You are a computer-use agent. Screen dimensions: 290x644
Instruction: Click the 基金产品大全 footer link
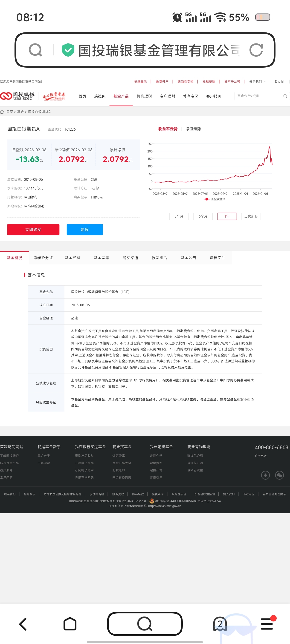click(x=122, y=463)
